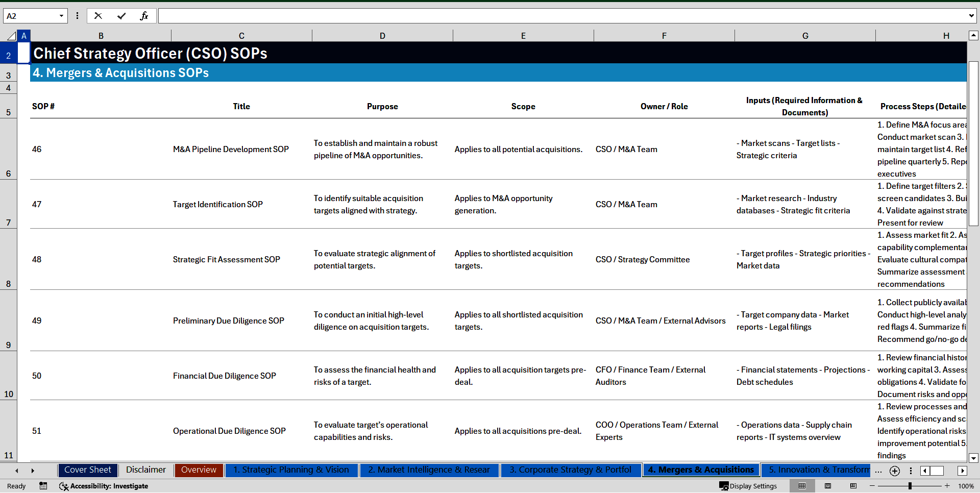Open the Name Box dropdown
The height and width of the screenshot is (493, 980).
(x=61, y=16)
